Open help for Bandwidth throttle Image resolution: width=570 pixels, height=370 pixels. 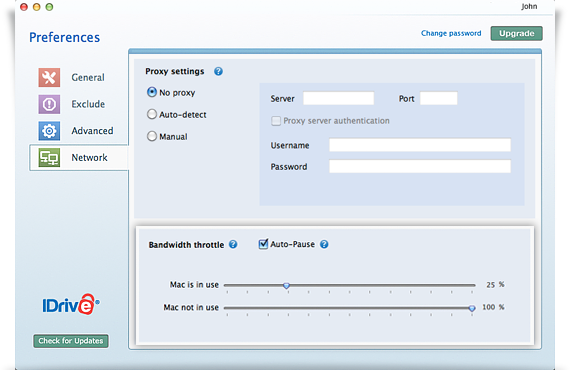pos(233,245)
